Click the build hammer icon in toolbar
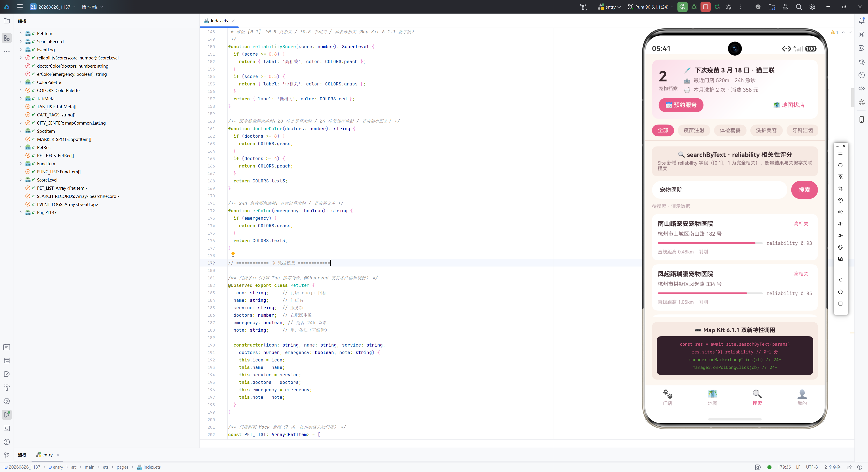This screenshot has width=868, height=472. 583,7
